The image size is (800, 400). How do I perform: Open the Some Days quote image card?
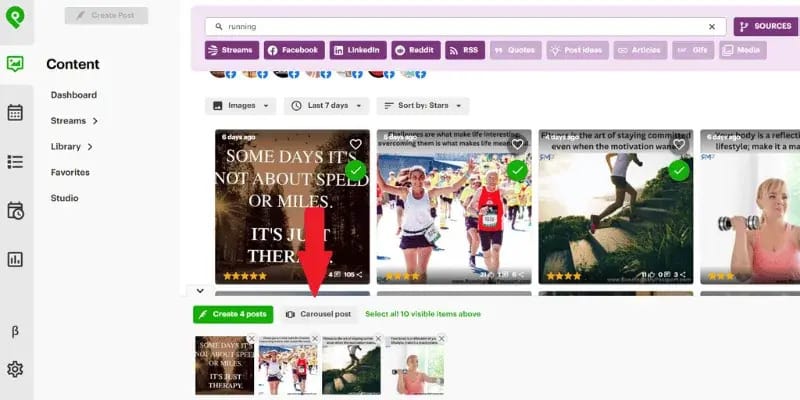292,207
